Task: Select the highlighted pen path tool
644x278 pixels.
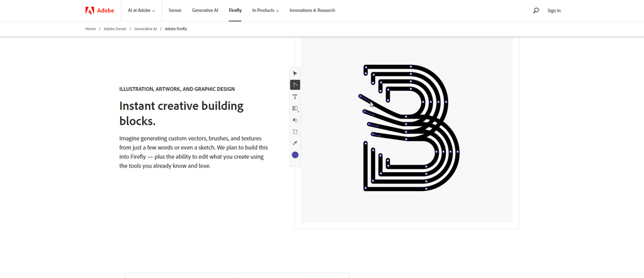Action: point(295,84)
